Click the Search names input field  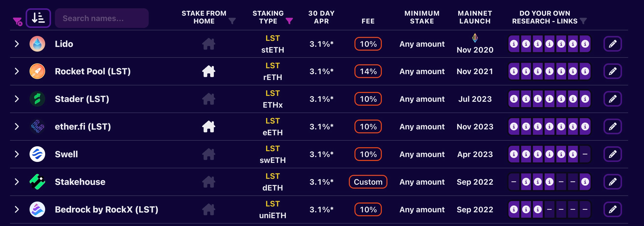coord(102,18)
